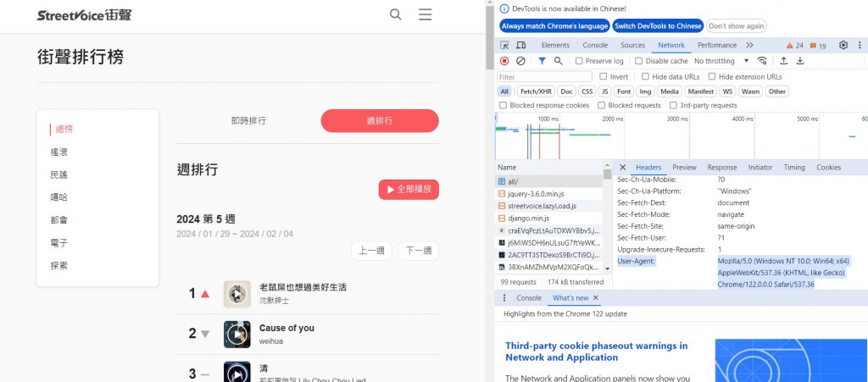Switch to 即時排行 realtime chart tab
The image size is (868, 382).
(x=248, y=120)
